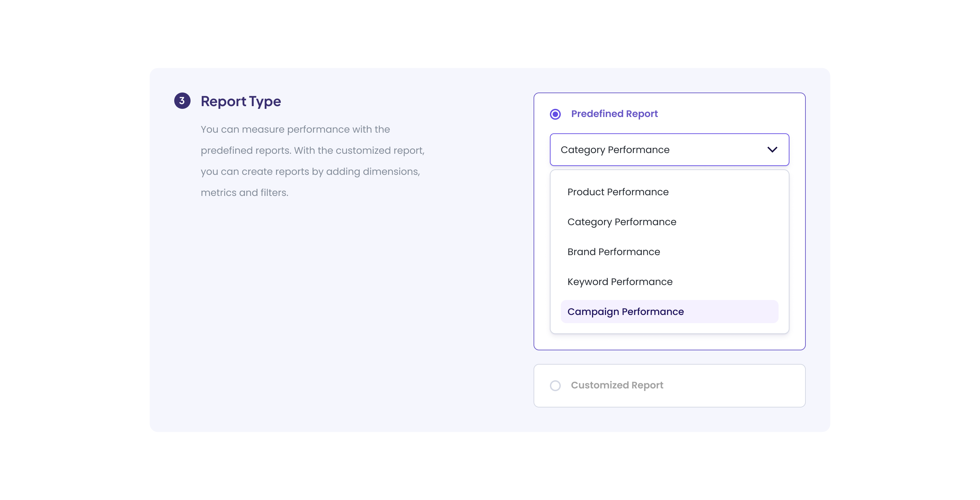The image size is (980, 500).
Task: Click the Report Type heading
Action: pyautogui.click(x=241, y=101)
